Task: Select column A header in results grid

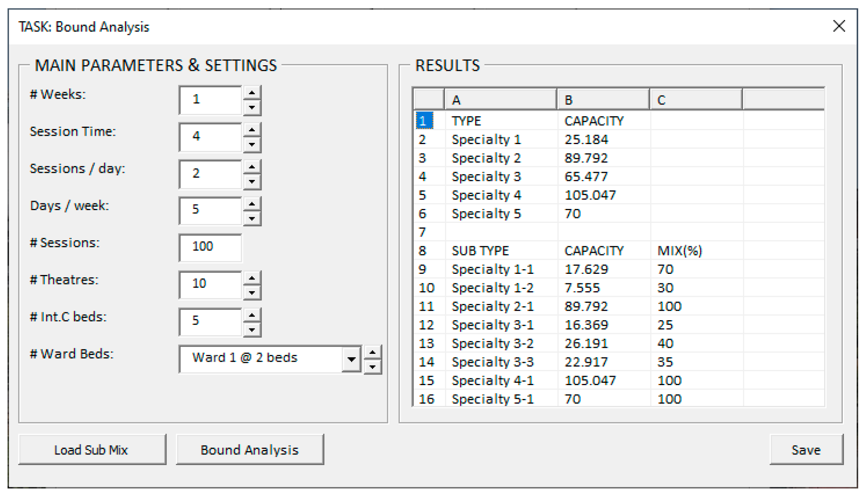Action: coord(500,100)
